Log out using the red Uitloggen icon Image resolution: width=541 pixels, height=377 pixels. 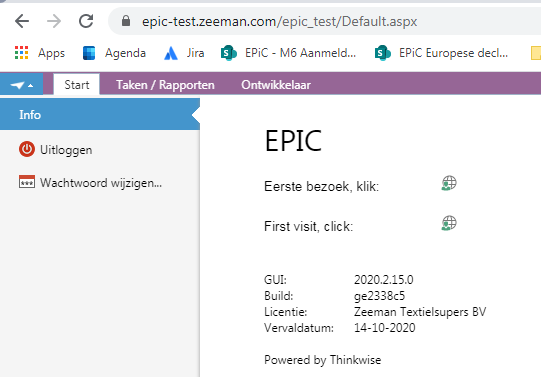[x=27, y=149]
